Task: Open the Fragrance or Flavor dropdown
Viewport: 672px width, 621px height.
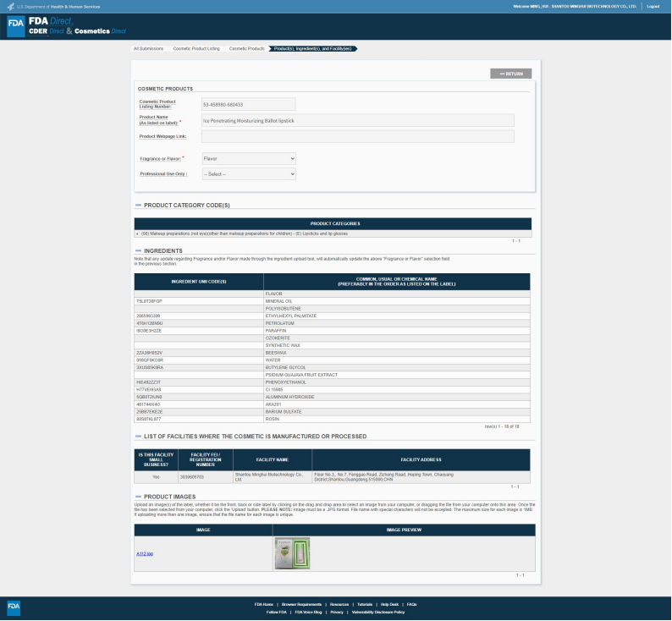Action: coord(249,158)
